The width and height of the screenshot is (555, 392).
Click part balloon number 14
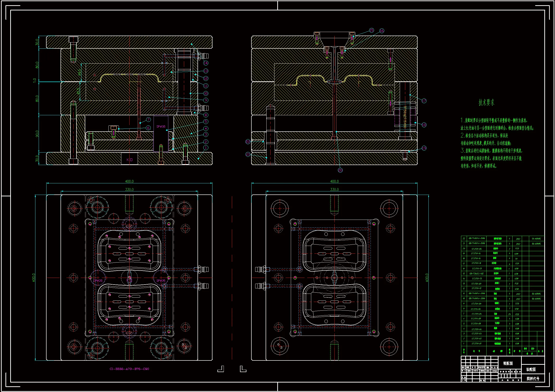click(x=206, y=63)
